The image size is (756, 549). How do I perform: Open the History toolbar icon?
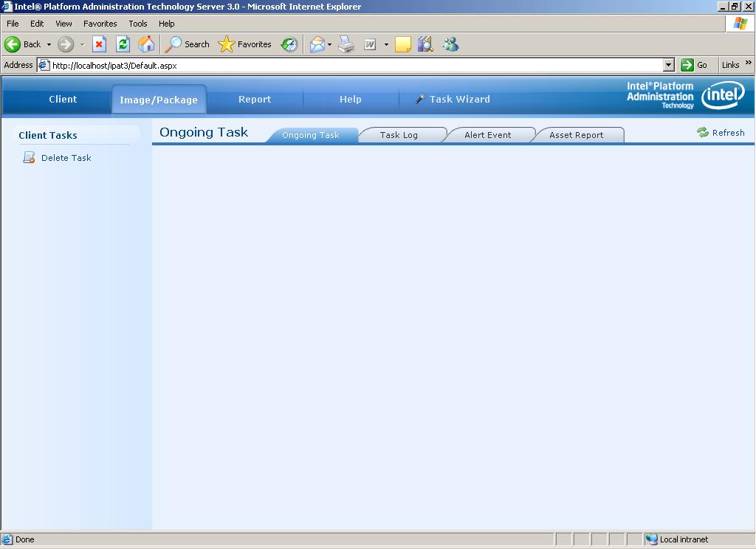(x=289, y=44)
